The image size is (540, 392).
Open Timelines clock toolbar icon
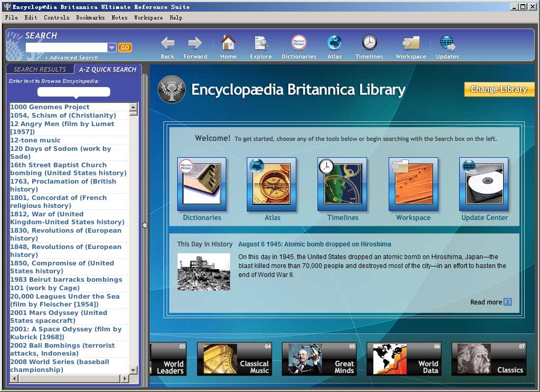point(369,42)
